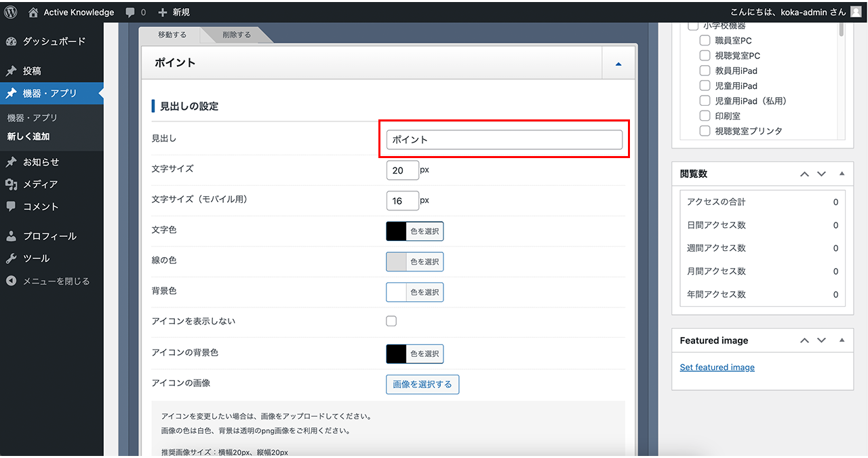Check the 小学校機器 checkbox
Screen dimensions: 868x458
(x=693, y=26)
